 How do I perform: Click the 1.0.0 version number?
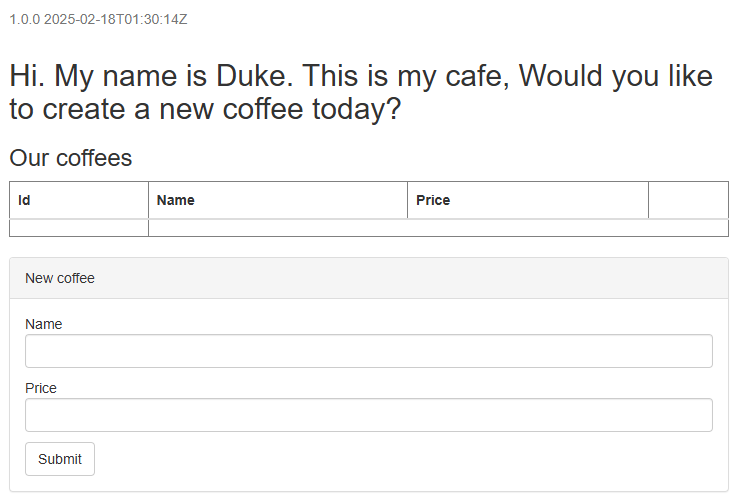pyautogui.click(x=24, y=19)
